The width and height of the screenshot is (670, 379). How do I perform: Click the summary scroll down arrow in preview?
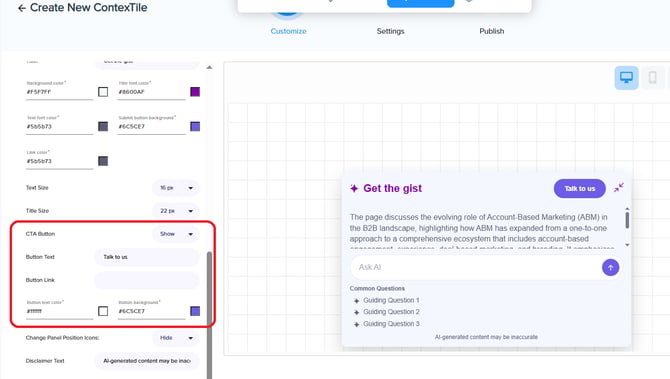click(627, 245)
